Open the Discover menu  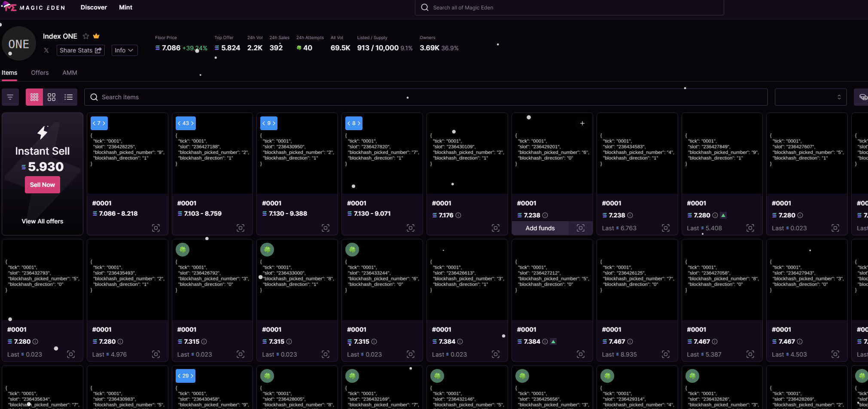coord(94,7)
